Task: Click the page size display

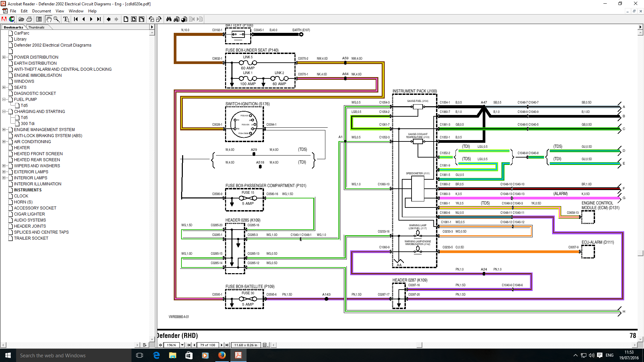Action: 246,345
